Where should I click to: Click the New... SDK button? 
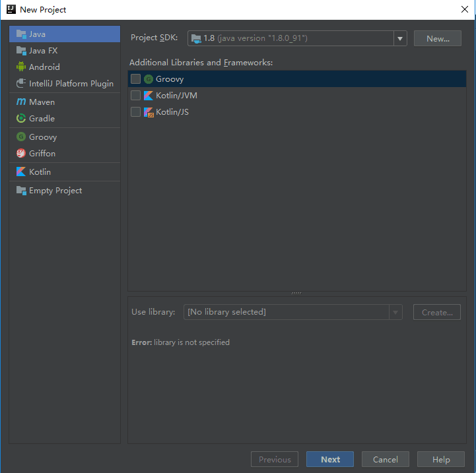tap(438, 38)
